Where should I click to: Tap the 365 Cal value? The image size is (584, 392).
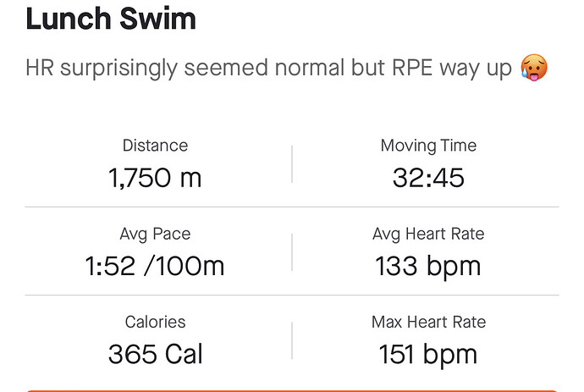click(155, 354)
